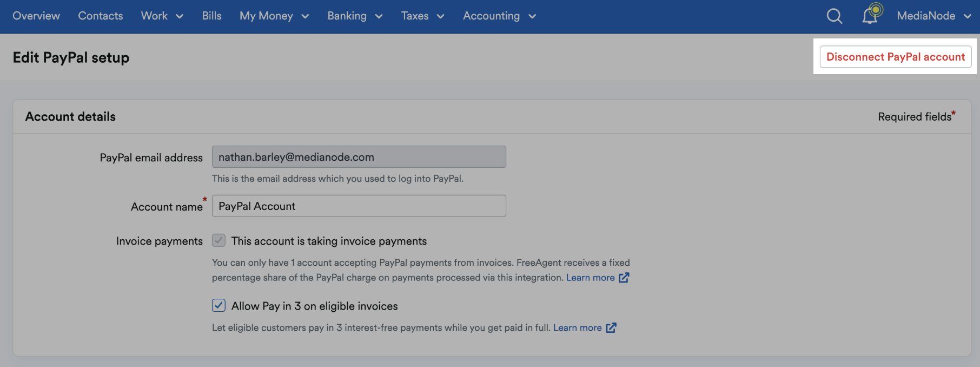Open the search magnifier icon
The image size is (980, 367).
[835, 16]
